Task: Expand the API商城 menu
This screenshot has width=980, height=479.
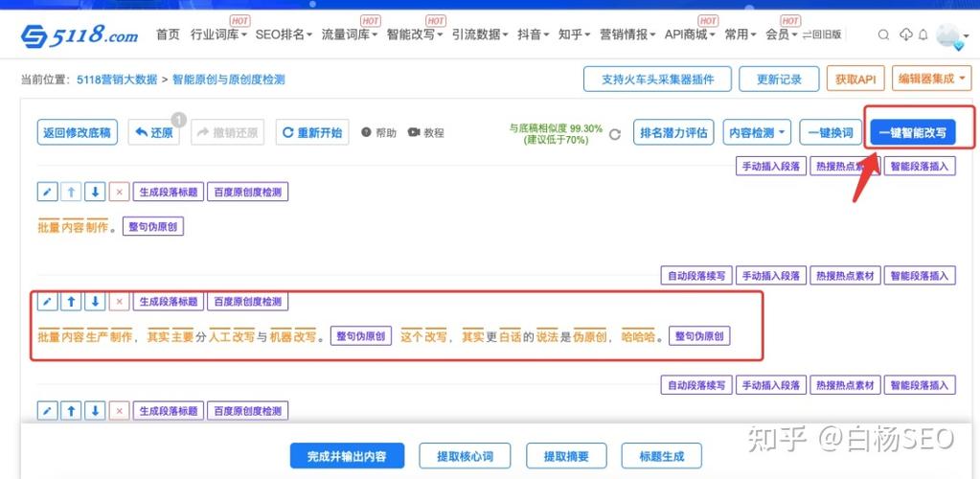Action: click(690, 35)
